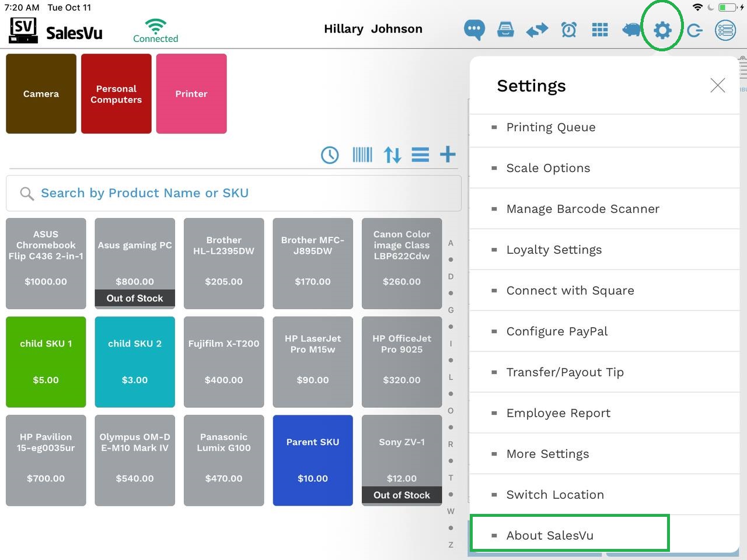Image resolution: width=747 pixels, height=560 pixels.
Task: Click the sort arrows icon
Action: [392, 155]
